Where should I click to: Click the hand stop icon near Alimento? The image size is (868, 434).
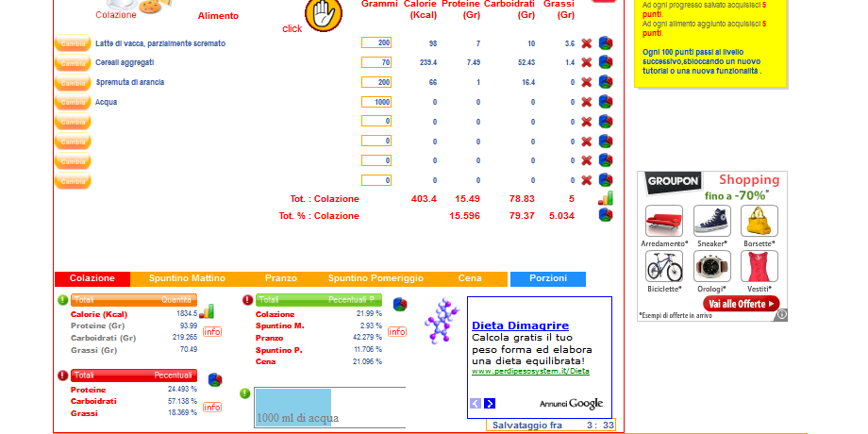[x=324, y=13]
